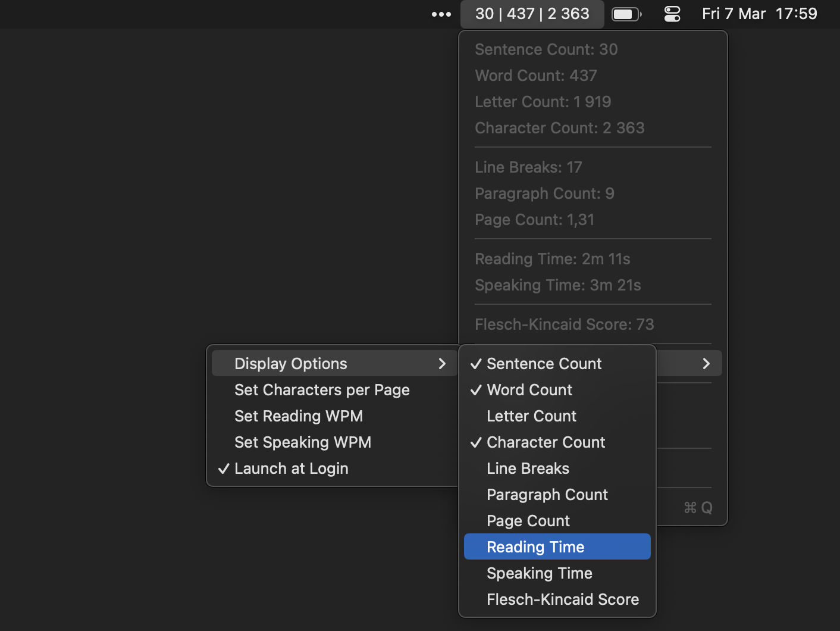Turn on Speaking Time display
The image size is (840, 631).
click(539, 573)
